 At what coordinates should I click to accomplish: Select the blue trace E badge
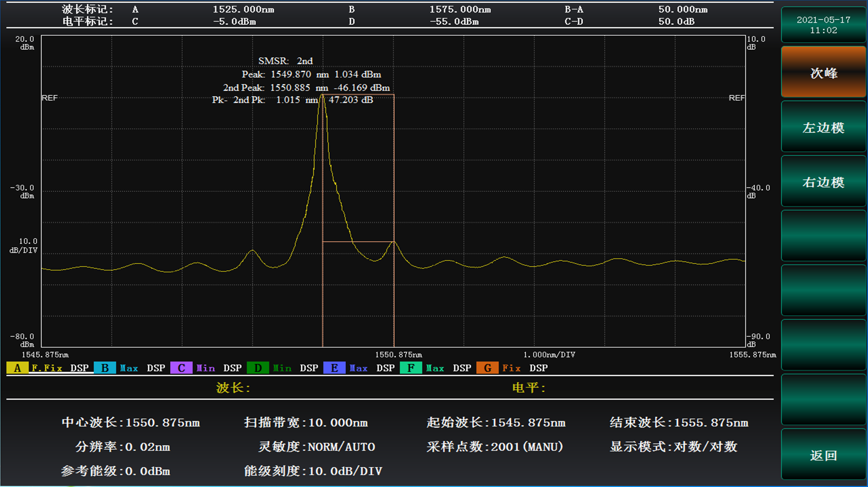coord(334,368)
